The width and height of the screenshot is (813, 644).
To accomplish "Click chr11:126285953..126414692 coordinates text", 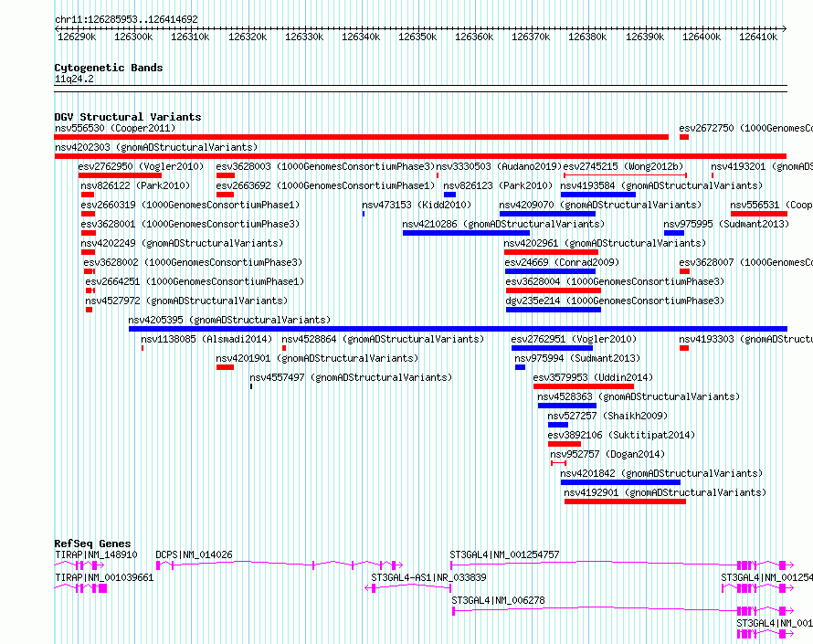I will (x=126, y=19).
